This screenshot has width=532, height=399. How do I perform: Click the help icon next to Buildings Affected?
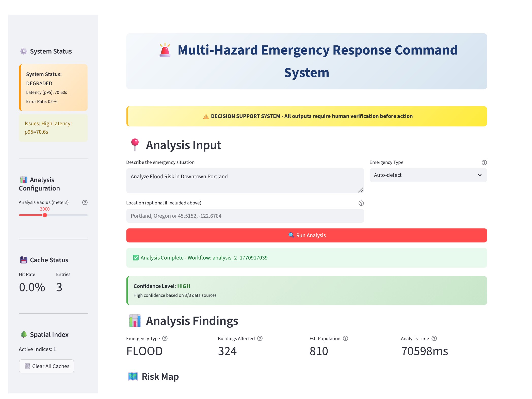click(x=260, y=338)
